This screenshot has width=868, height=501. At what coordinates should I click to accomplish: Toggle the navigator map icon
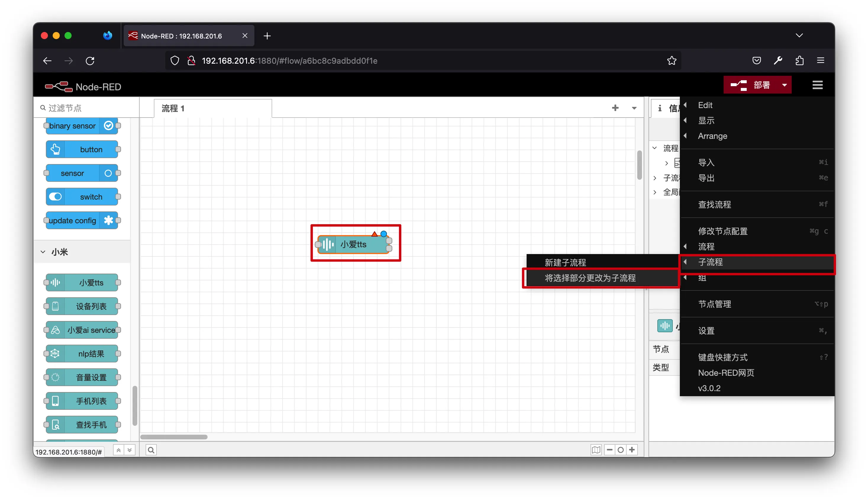(x=596, y=450)
